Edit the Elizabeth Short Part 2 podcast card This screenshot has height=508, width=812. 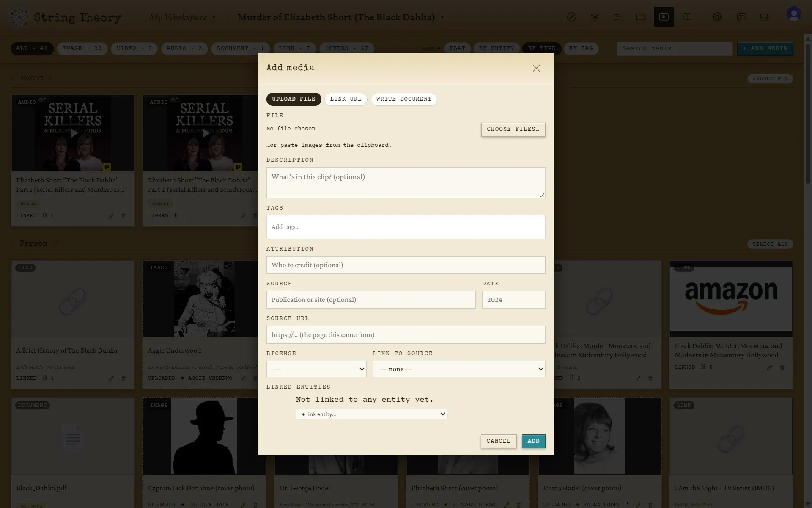tap(243, 216)
